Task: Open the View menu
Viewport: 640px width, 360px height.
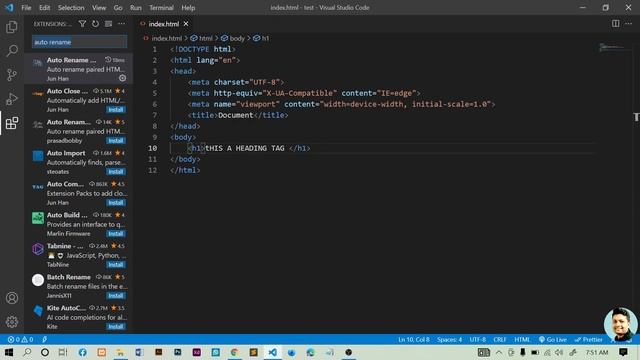Action: [99, 8]
